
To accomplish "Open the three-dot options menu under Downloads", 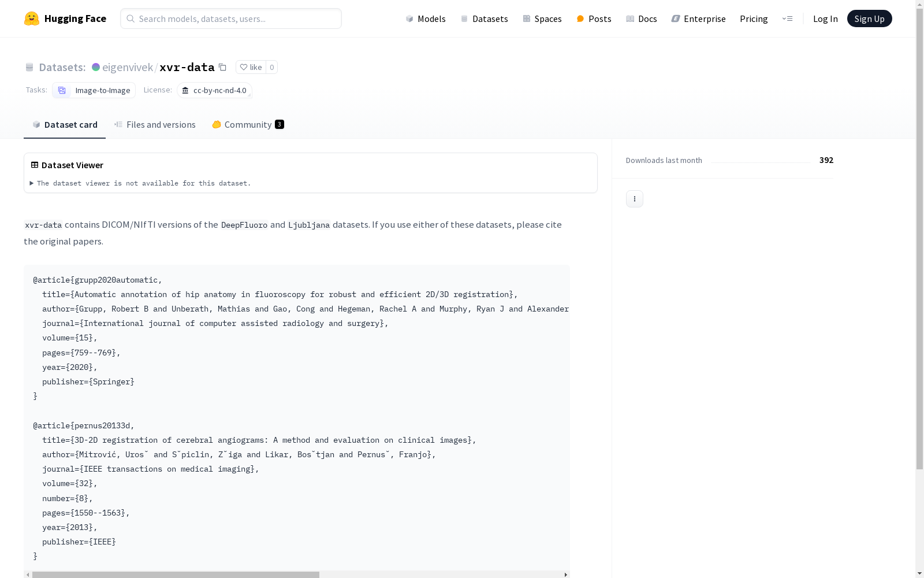I will [x=635, y=199].
